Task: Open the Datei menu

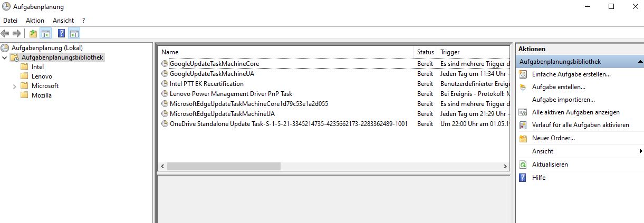Action: pyautogui.click(x=11, y=20)
